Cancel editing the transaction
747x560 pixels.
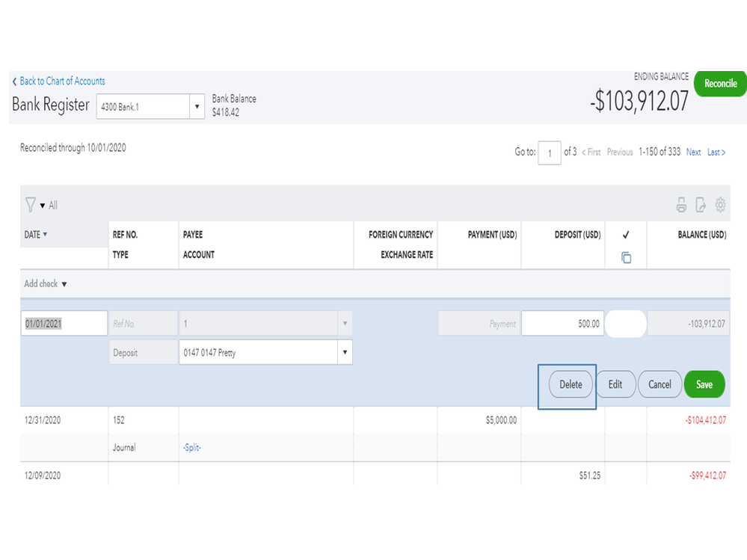(660, 384)
